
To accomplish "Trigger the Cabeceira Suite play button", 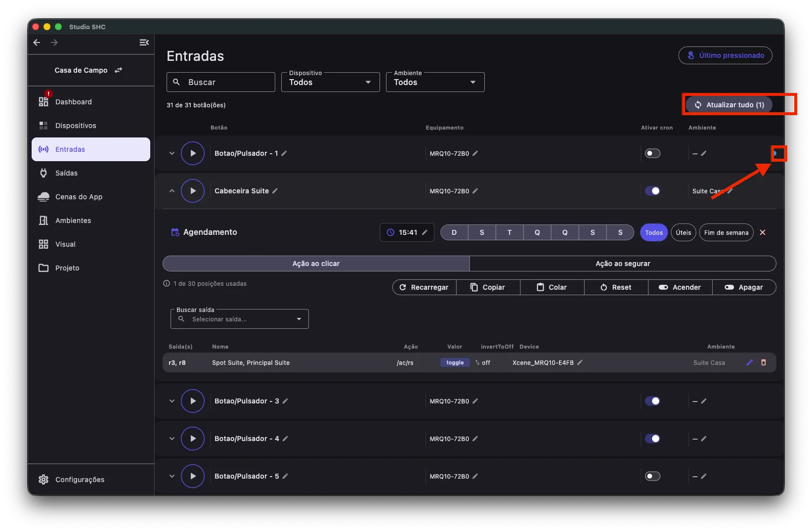I will (193, 191).
